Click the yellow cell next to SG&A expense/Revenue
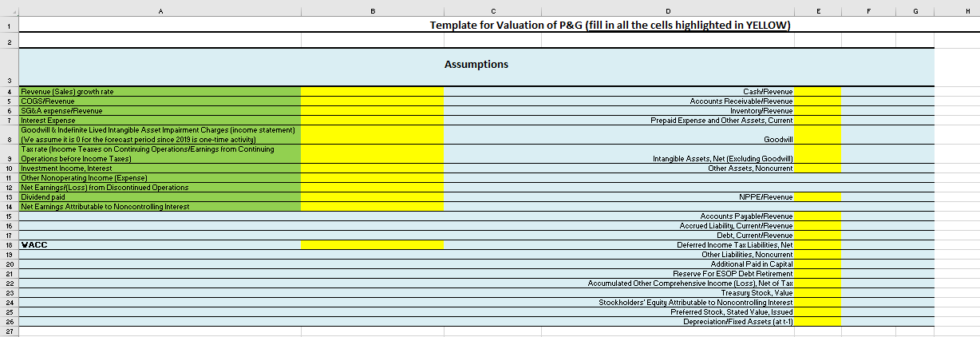Image resolution: width=980 pixels, height=337 pixels. pos(372,111)
